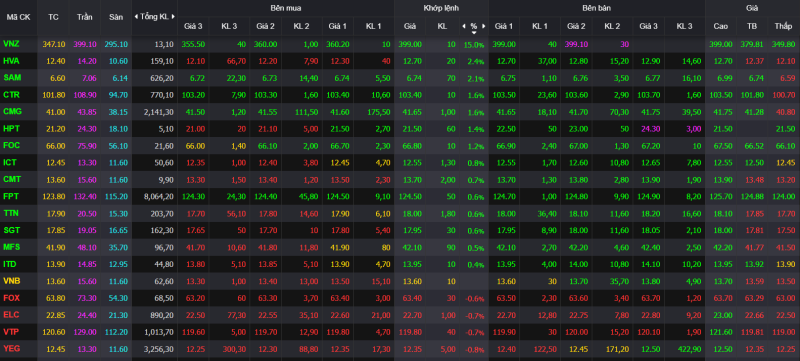This screenshot has width=800, height=361.
Task: Sort by Mã CK column header
Action: tap(18, 17)
